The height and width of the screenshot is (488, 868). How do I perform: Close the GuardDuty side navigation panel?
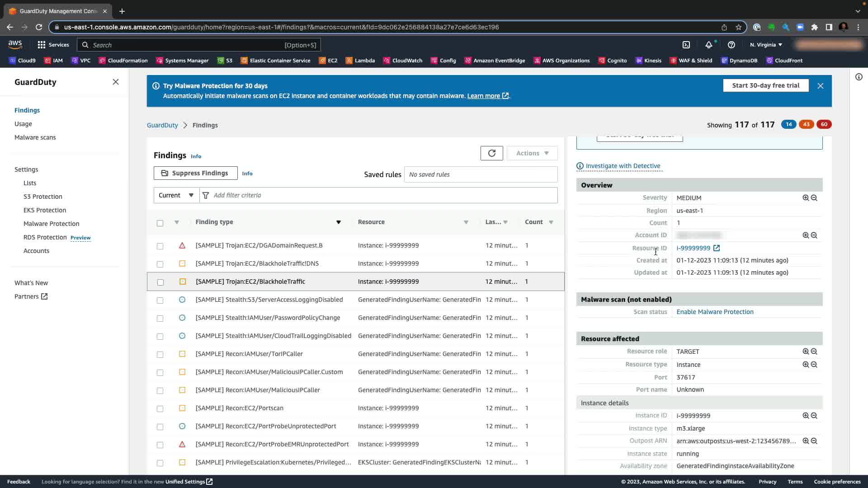(116, 82)
